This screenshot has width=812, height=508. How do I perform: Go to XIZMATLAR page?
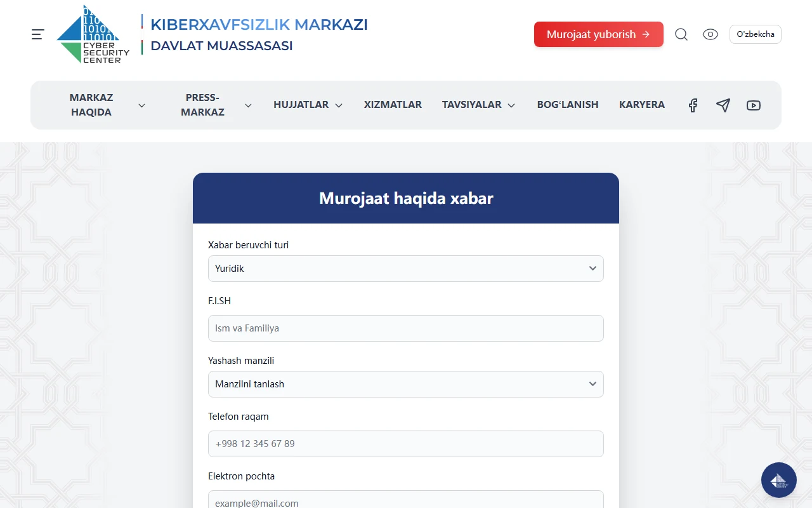click(393, 105)
